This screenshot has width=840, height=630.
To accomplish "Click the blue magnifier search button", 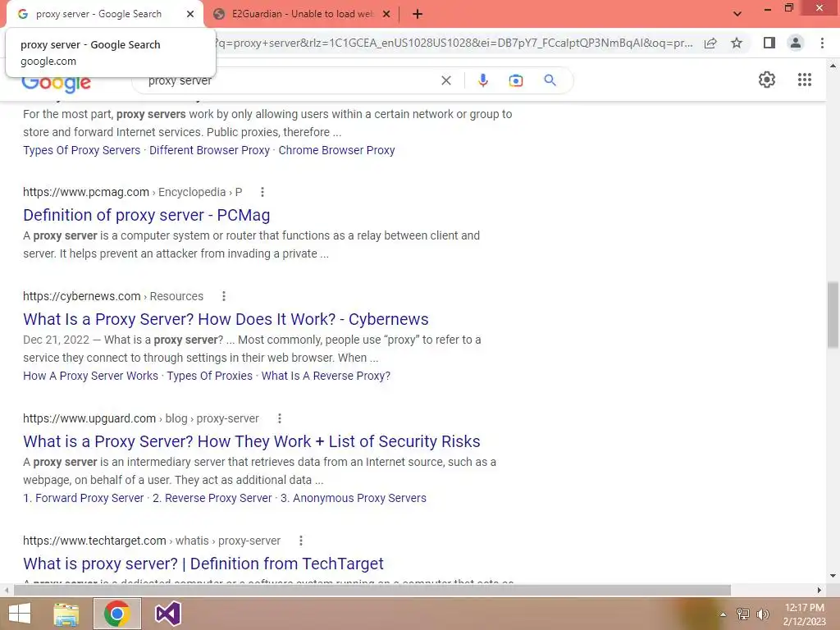I will [550, 80].
